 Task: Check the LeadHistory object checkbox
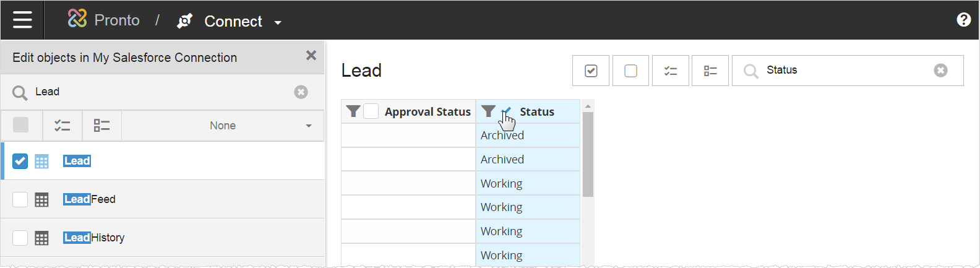pos(20,238)
